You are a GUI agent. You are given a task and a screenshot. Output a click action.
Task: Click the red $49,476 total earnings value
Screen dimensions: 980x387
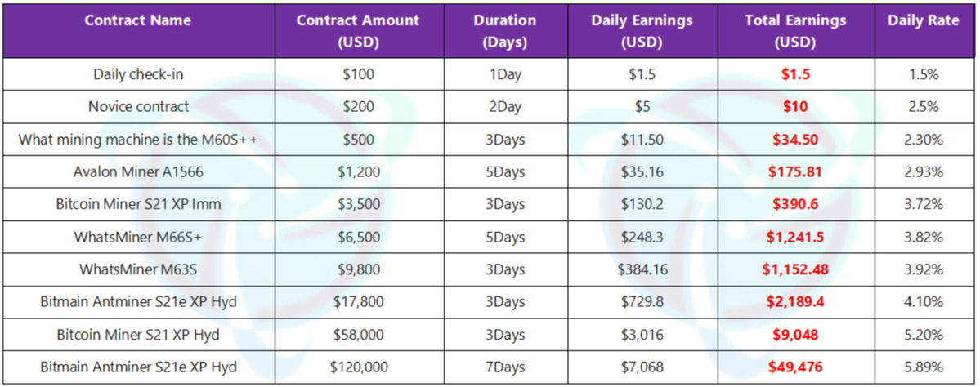795,367
